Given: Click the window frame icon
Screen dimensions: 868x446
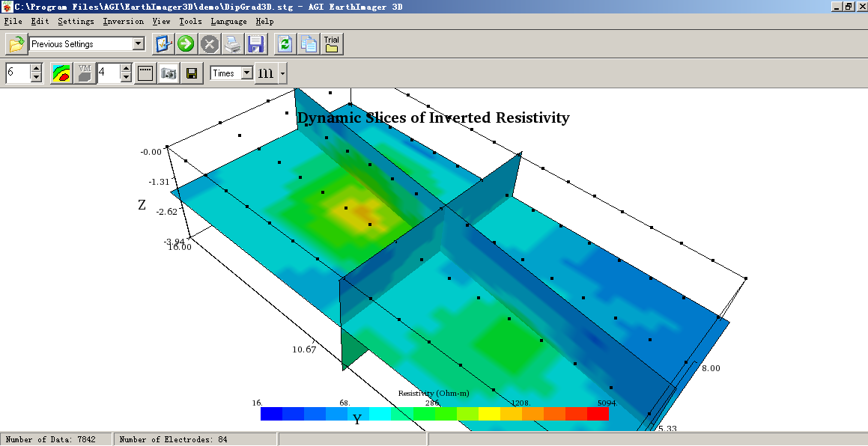Looking at the screenshot, I should [145, 73].
